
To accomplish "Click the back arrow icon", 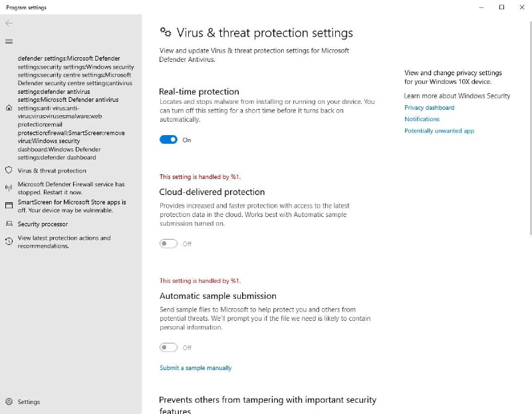I will [9, 23].
